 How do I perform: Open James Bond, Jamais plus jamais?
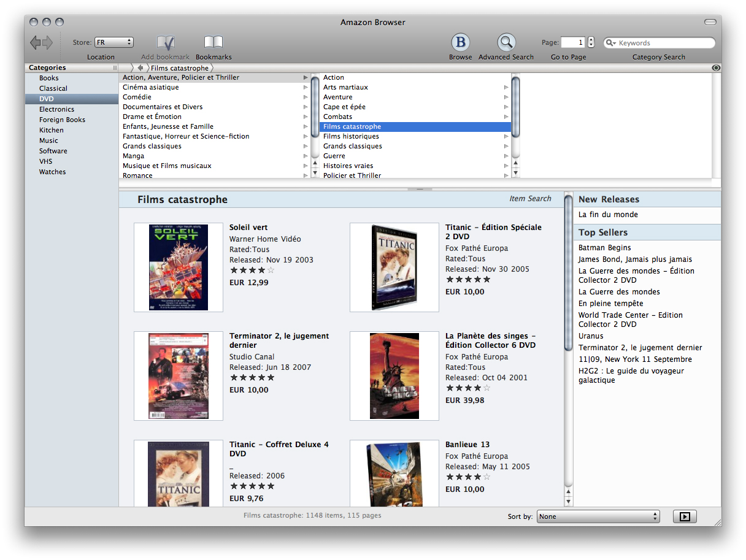point(635,259)
